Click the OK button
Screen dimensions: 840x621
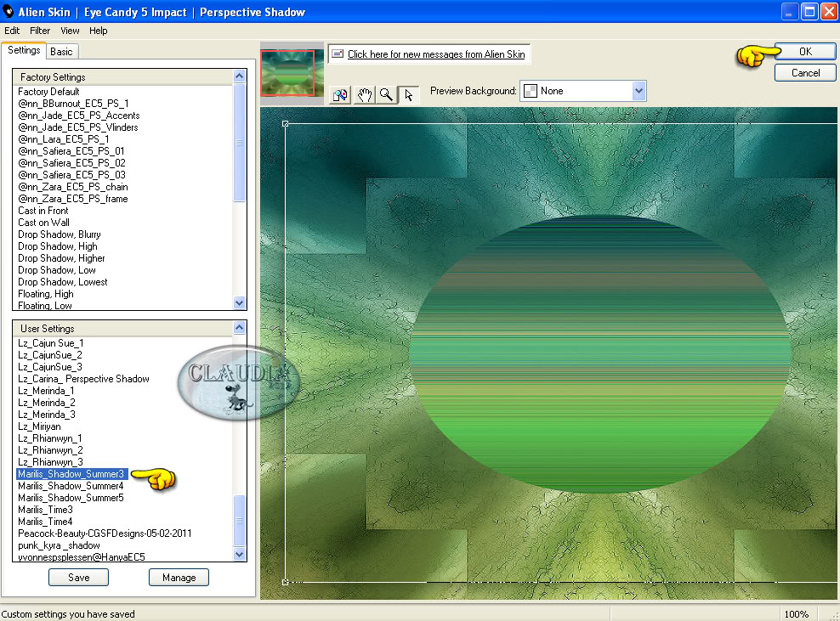804,51
